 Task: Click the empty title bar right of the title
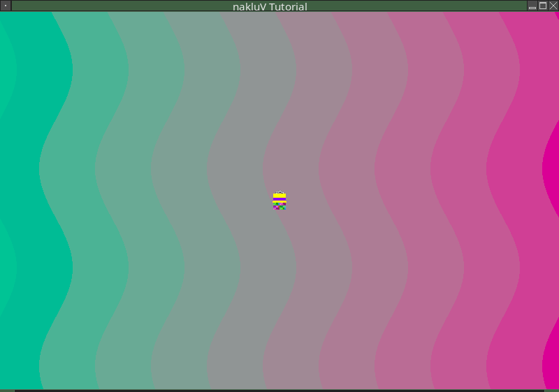click(419, 6)
